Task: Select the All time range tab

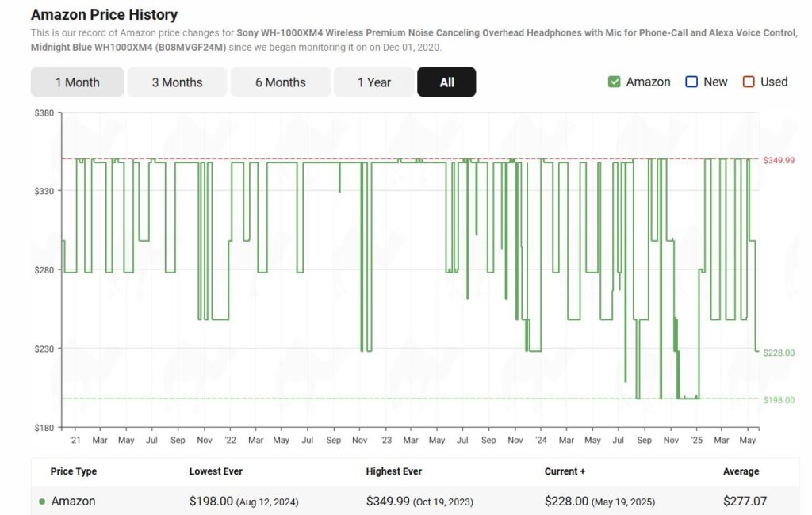Action: pyautogui.click(x=446, y=82)
